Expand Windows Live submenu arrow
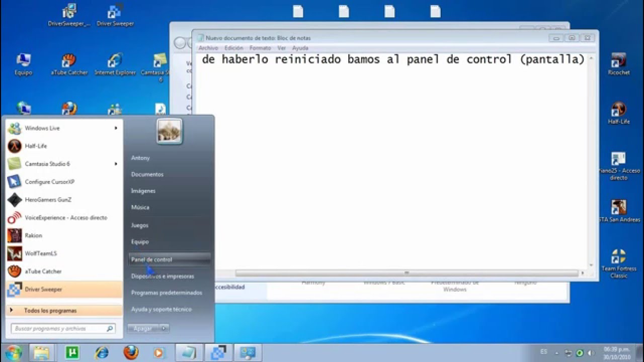644x362 pixels. pyautogui.click(x=116, y=128)
